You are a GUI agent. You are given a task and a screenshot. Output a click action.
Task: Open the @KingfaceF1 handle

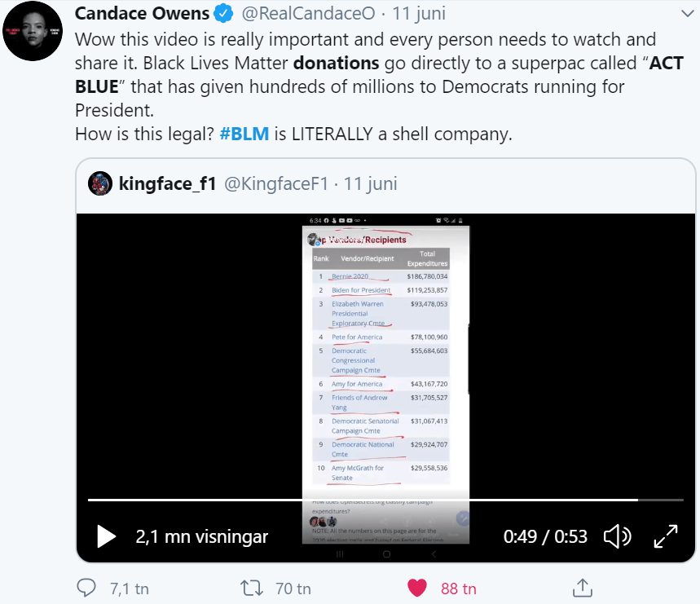coord(276,183)
